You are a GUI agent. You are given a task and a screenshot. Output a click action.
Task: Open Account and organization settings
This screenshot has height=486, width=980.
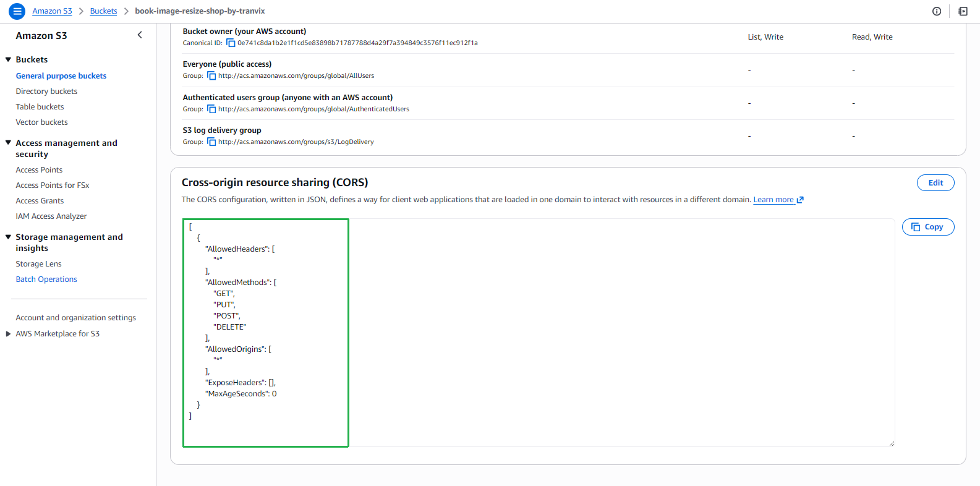pos(75,318)
